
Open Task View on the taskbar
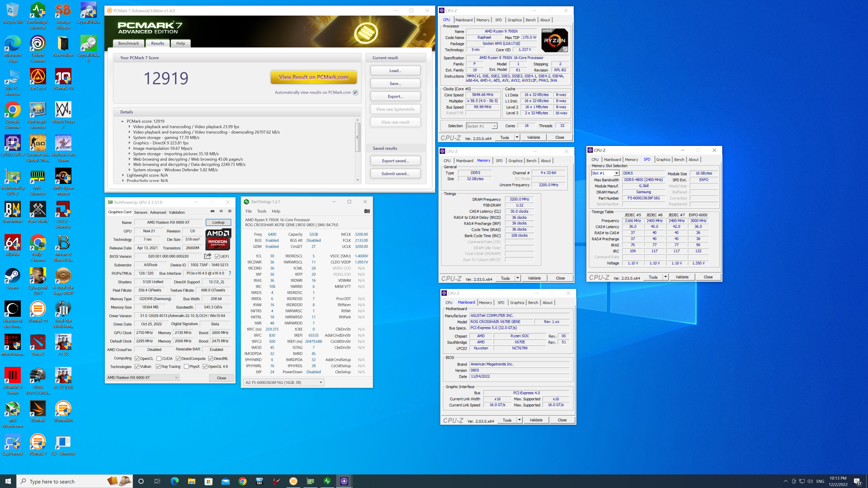click(157, 481)
